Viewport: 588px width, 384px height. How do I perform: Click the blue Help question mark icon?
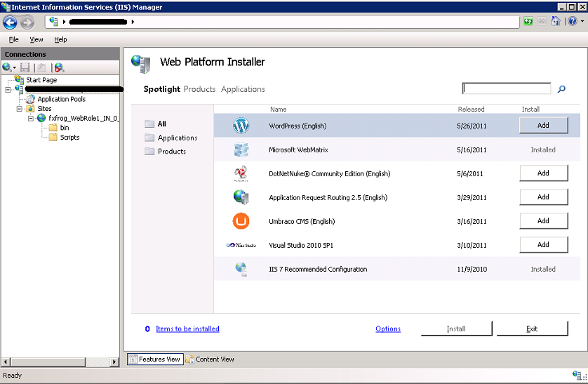click(x=571, y=22)
